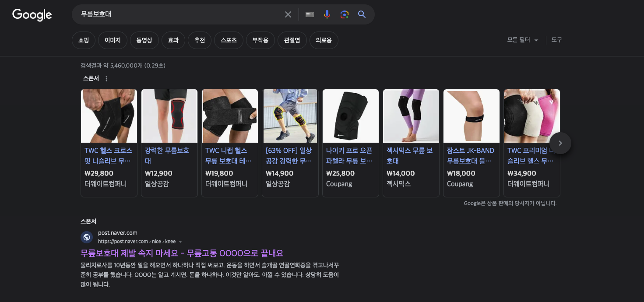The width and height of the screenshot is (644, 302).
Task: Open the TWC 헬스 크로스핏 니슬리브 product image
Action: (109, 116)
